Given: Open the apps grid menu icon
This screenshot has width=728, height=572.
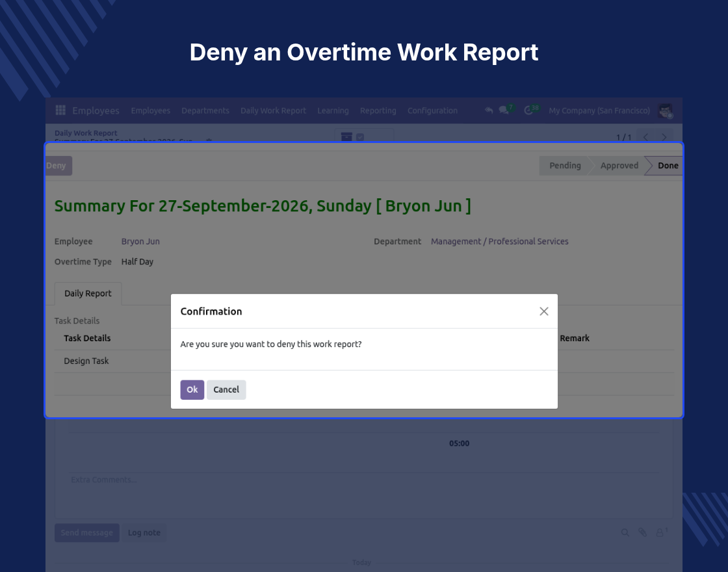Looking at the screenshot, I should pyautogui.click(x=60, y=110).
